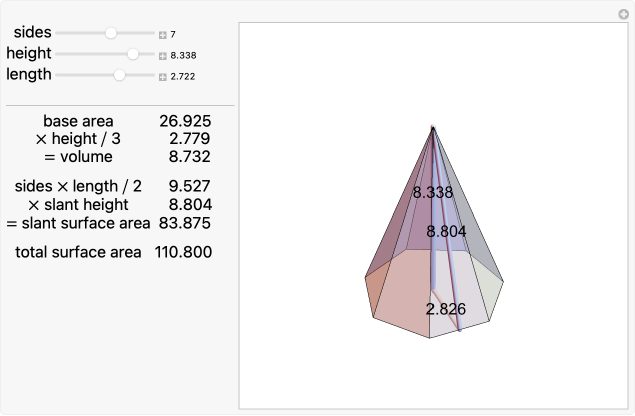The image size is (635, 416).
Task: Click the slant surface area value 83.875
Action: coord(184,222)
